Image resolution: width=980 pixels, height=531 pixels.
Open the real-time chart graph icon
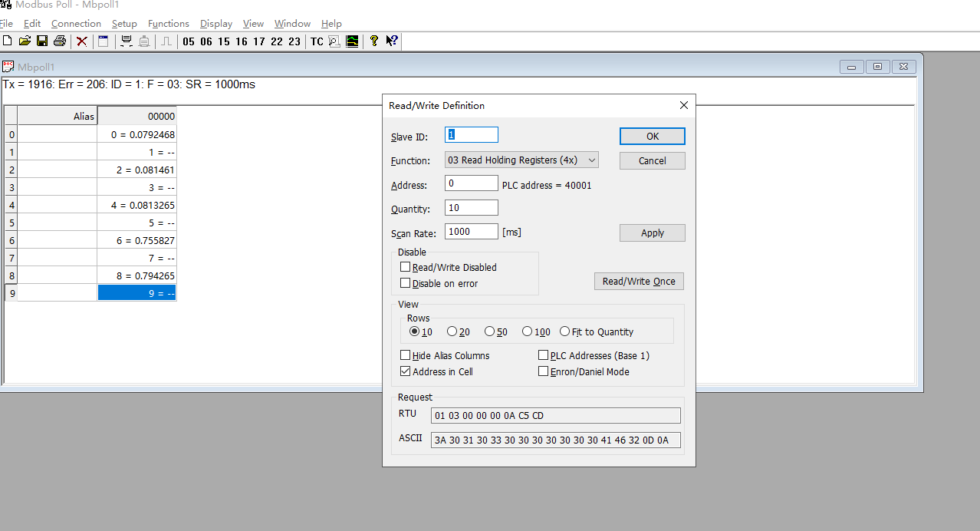(352, 41)
